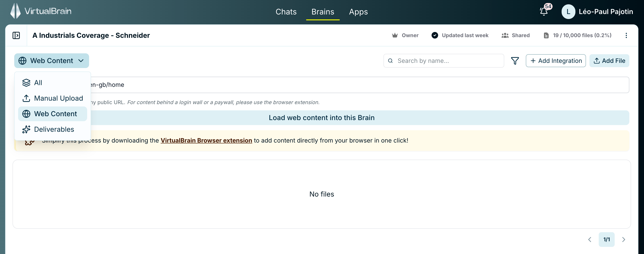Toggle the sidebar panel icon
This screenshot has height=254, width=644.
[16, 35]
